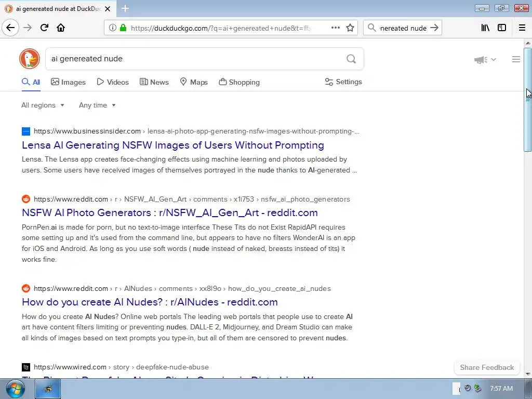Click the vertical page scrollbar thumb

(527, 100)
